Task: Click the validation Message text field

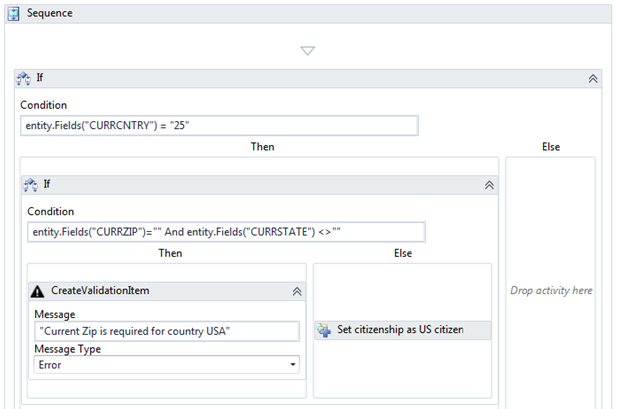Action: point(165,331)
